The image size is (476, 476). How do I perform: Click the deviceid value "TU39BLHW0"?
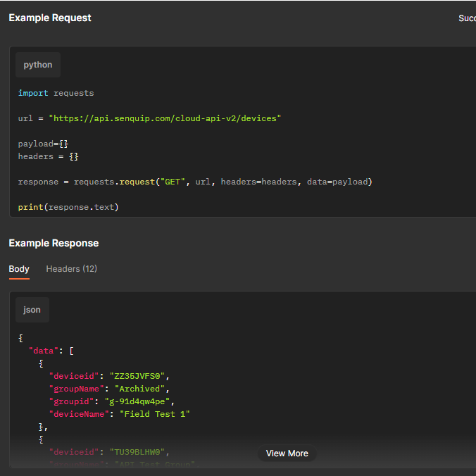[137, 452]
